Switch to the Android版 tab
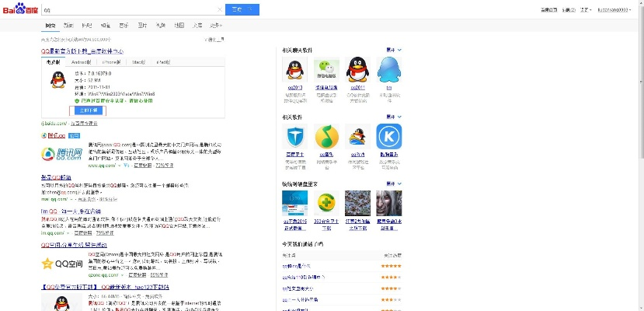Screen dimensions: 644x311 point(82,61)
